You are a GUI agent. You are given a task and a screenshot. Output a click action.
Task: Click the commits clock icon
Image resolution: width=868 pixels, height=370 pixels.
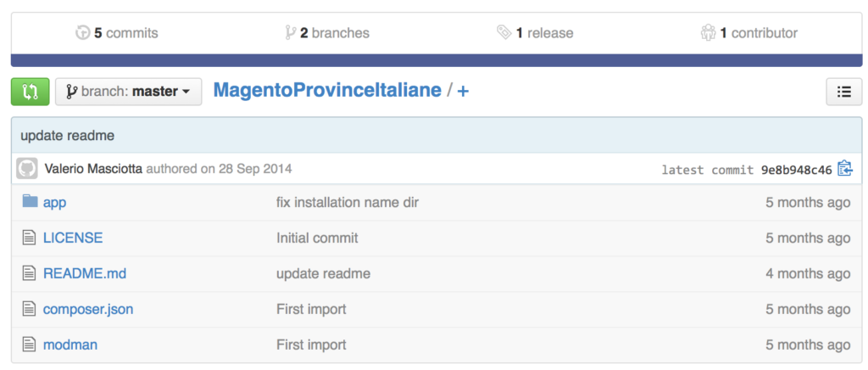pos(82,33)
